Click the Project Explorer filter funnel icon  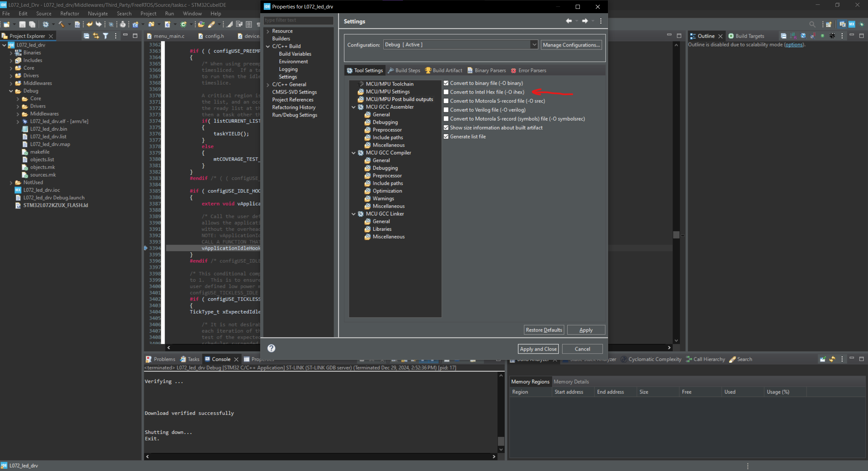tap(106, 36)
